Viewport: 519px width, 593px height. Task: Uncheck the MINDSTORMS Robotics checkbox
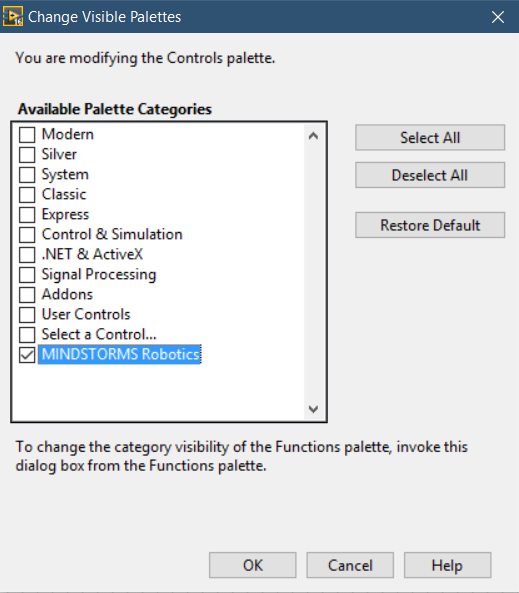[27, 355]
